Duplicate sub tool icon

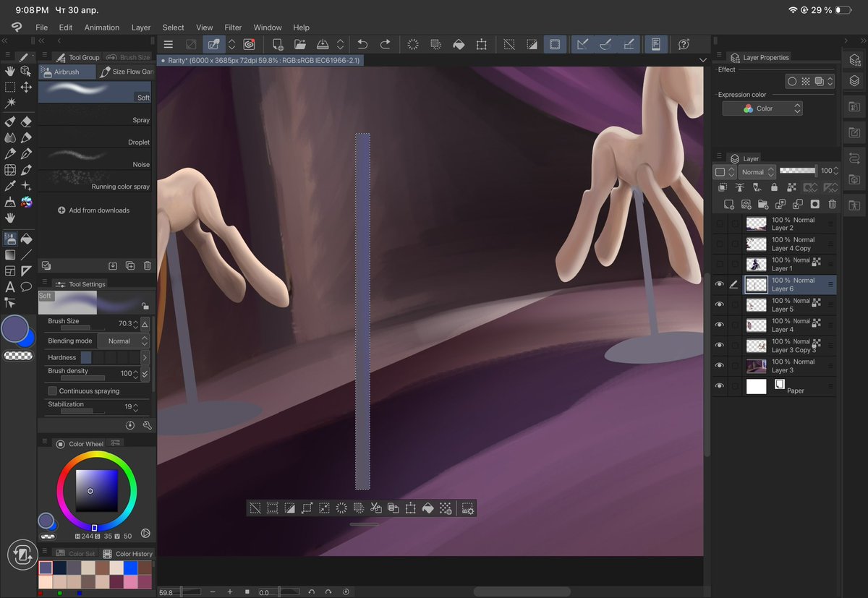[130, 266]
